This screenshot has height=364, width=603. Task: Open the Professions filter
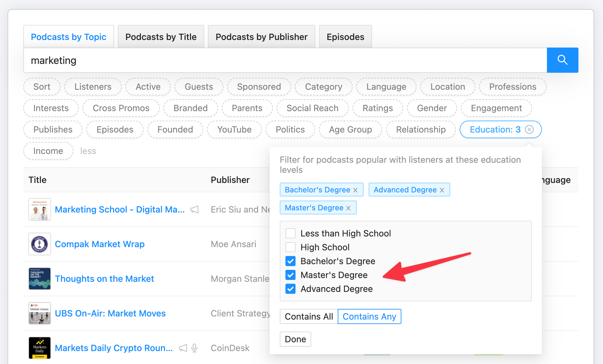pos(513,87)
